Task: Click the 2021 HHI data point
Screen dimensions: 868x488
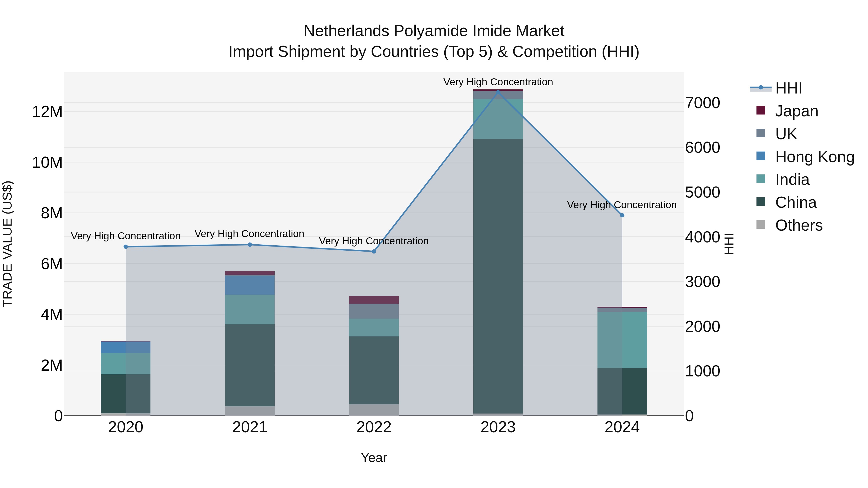Action: pyautogui.click(x=250, y=245)
